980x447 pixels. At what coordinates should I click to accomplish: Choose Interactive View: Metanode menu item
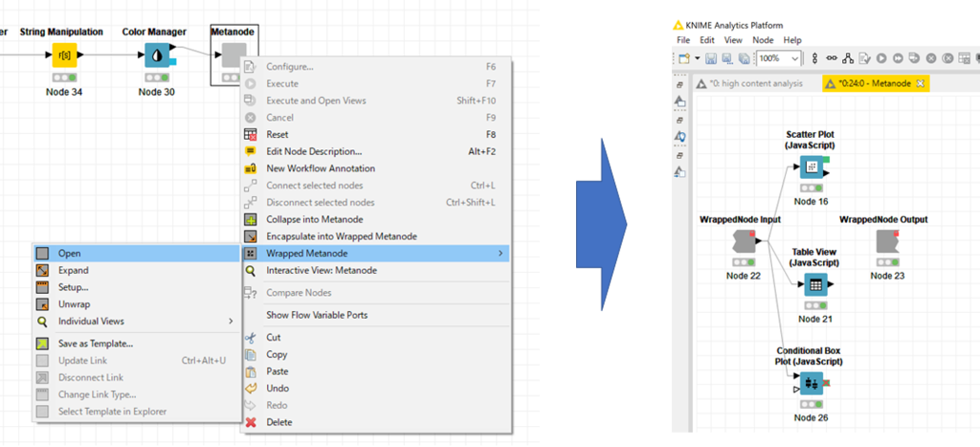(375, 271)
